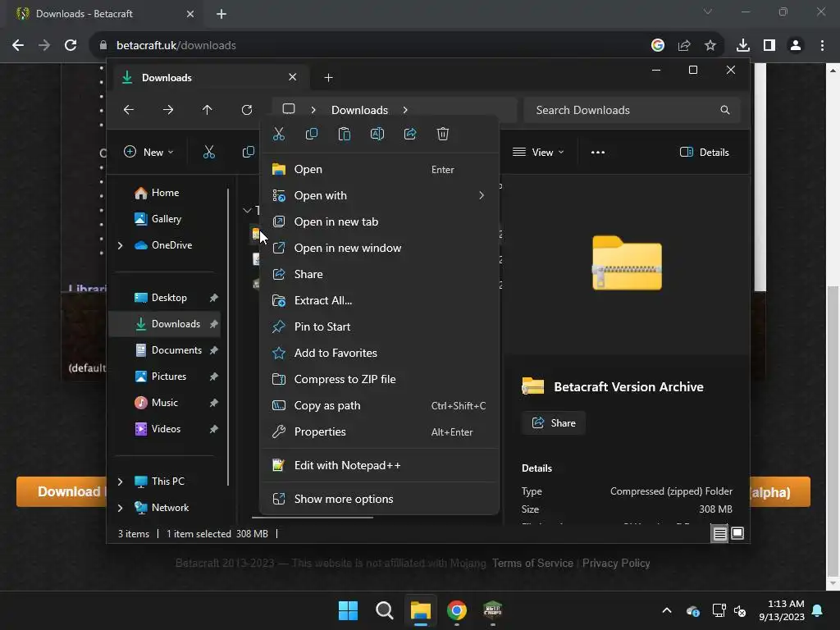Click the Delete trash icon in context menu
The width and height of the screenshot is (840, 630).
point(442,134)
